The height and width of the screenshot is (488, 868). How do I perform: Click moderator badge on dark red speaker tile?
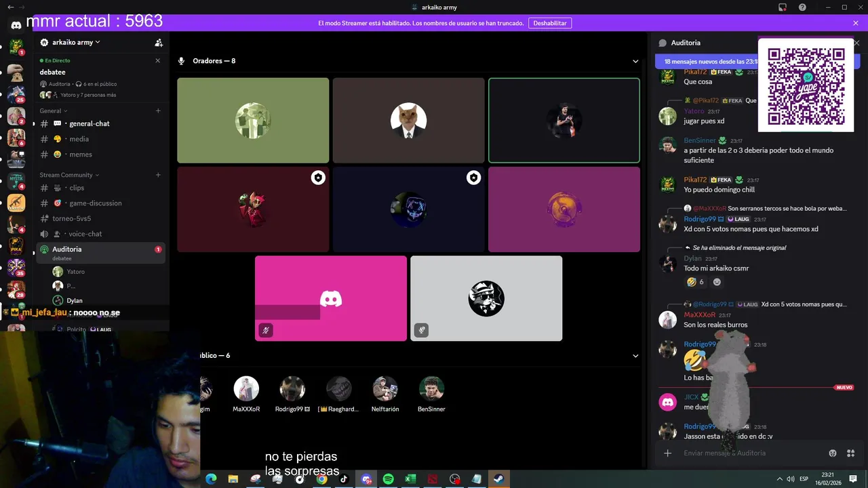click(x=318, y=178)
